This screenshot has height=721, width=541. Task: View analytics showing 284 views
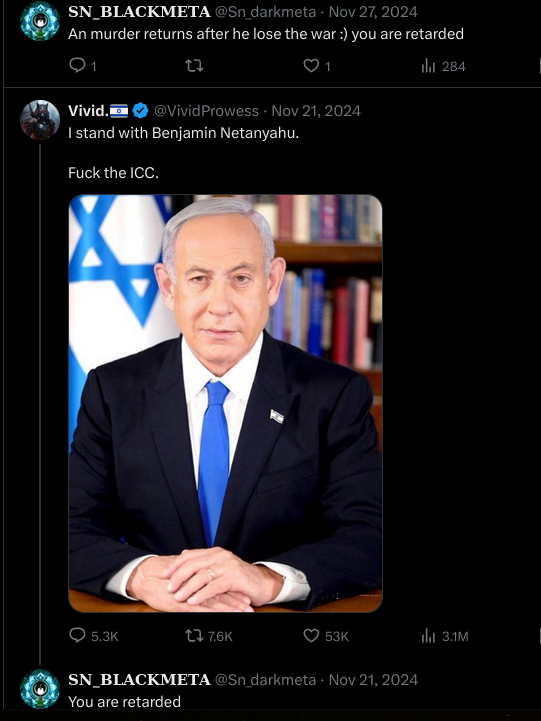click(443, 67)
